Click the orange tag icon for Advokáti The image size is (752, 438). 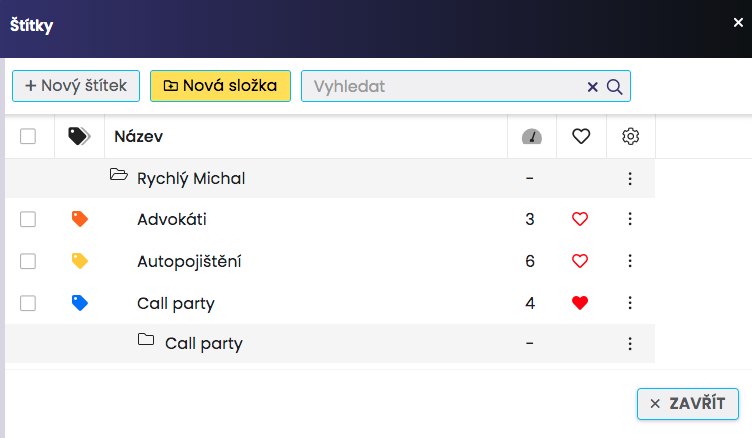[80, 219]
